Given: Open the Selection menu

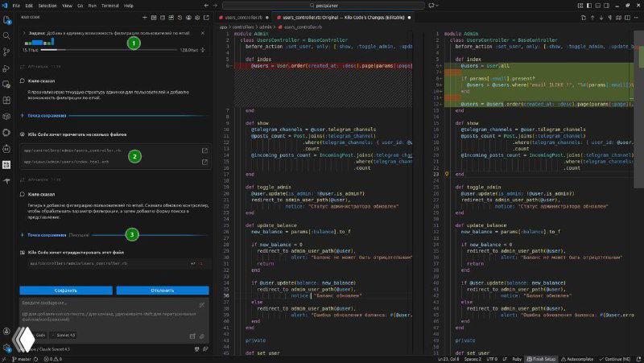Looking at the screenshot, I should (x=47, y=6).
